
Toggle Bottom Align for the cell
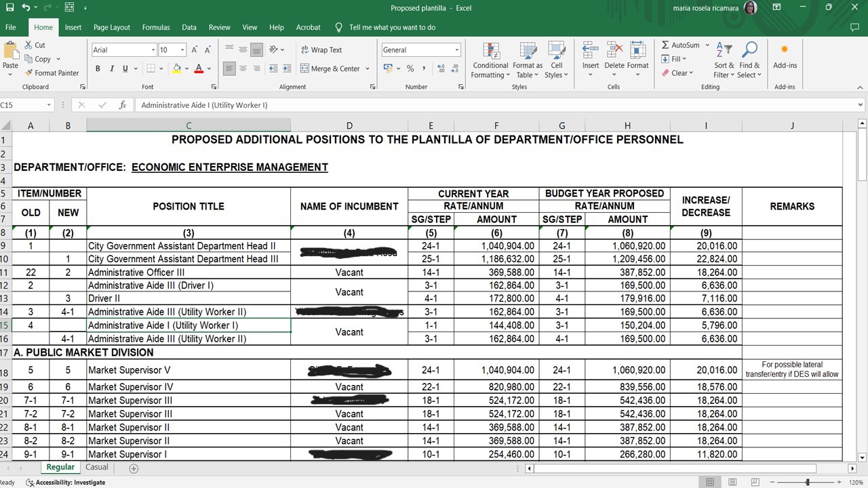256,50
